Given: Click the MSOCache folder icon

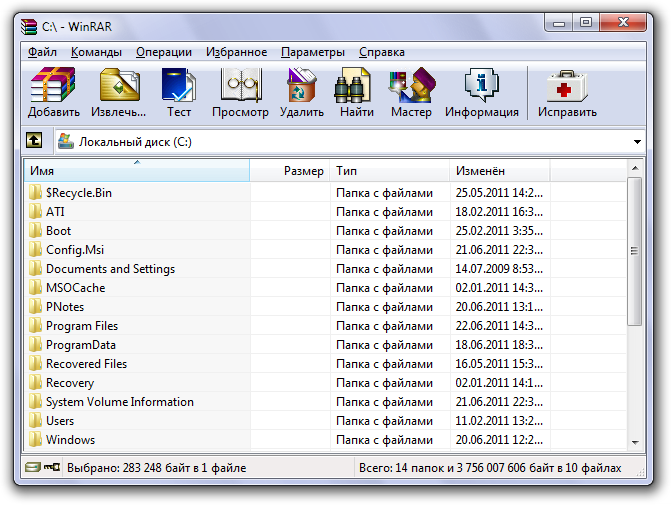Looking at the screenshot, I should (35, 287).
